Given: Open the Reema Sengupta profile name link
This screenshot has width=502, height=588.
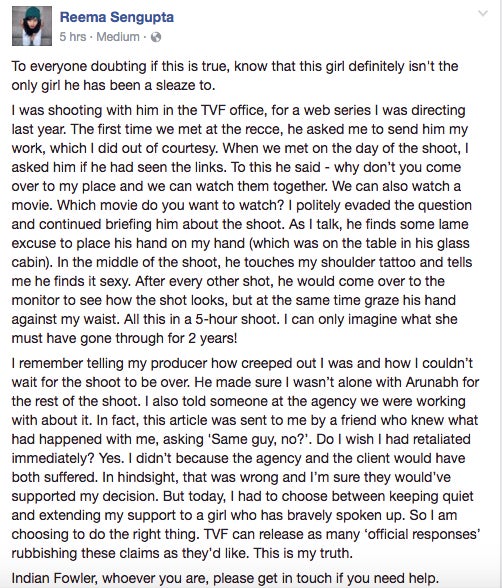Looking at the screenshot, I should (x=117, y=17).
